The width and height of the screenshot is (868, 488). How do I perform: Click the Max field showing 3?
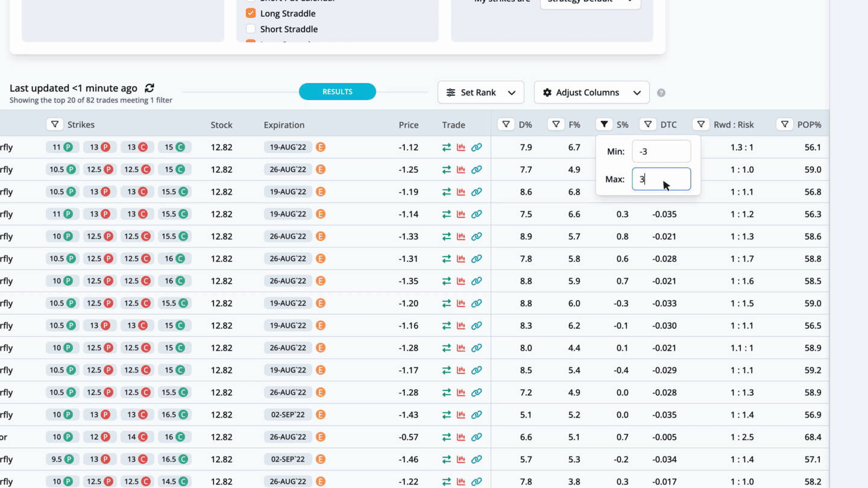point(661,179)
